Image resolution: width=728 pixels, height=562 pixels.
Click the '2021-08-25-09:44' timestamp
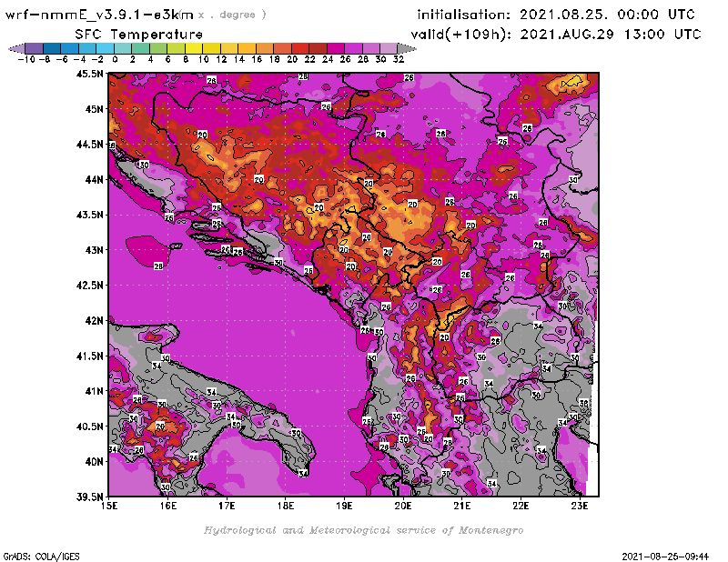tap(665, 557)
